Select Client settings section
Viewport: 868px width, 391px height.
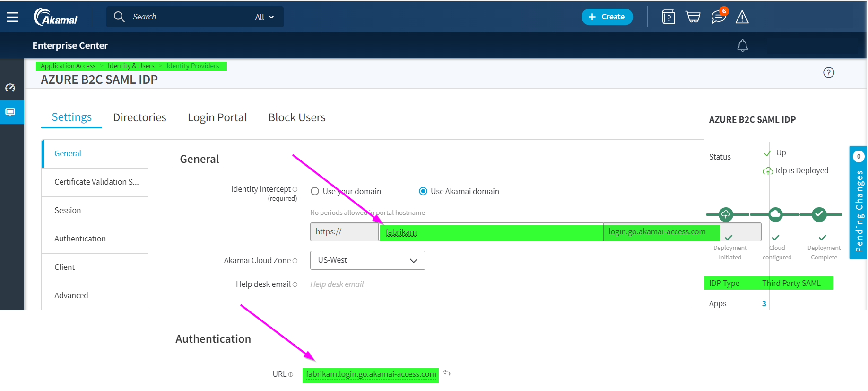coord(95,267)
